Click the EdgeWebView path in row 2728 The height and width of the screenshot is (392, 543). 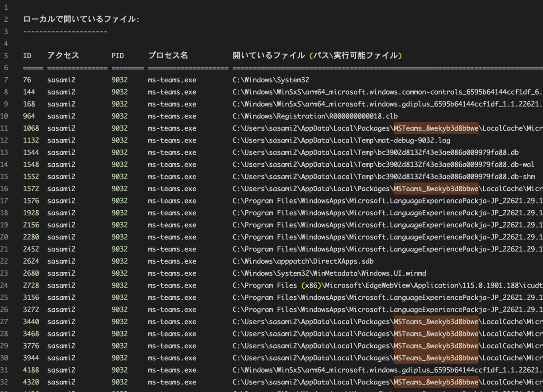[x=388, y=286]
